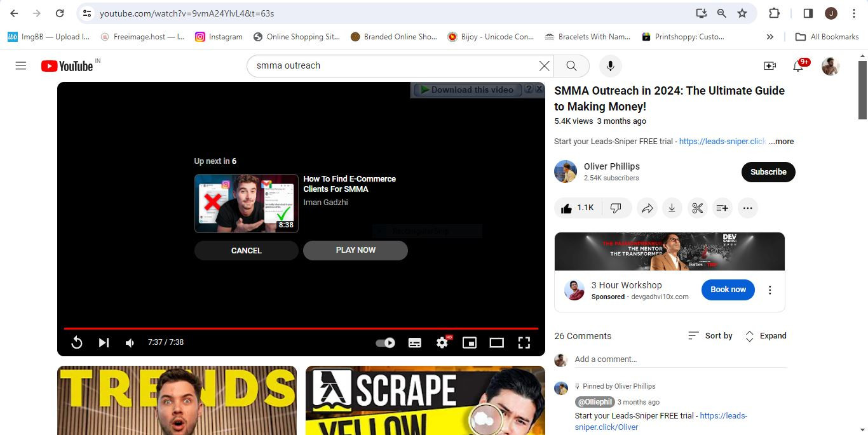The width and height of the screenshot is (868, 435).
Task: Open the All Bookmarks folder
Action: tap(827, 37)
